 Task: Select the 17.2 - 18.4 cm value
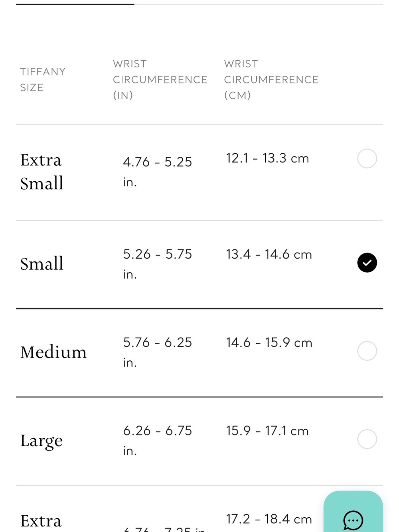pos(269,519)
